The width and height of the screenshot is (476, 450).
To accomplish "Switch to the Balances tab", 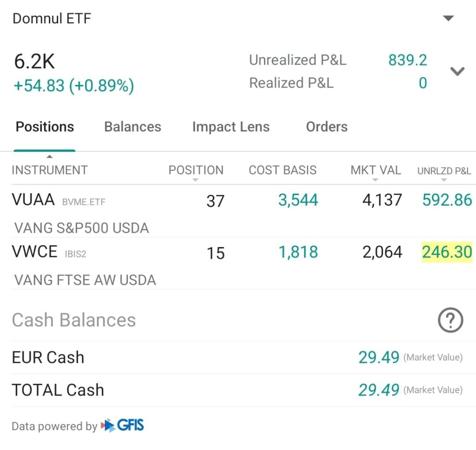I will click(x=132, y=127).
